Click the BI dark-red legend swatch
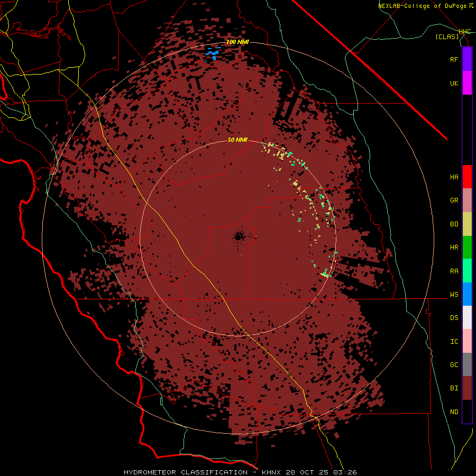This screenshot has width=476, height=476. (467, 388)
